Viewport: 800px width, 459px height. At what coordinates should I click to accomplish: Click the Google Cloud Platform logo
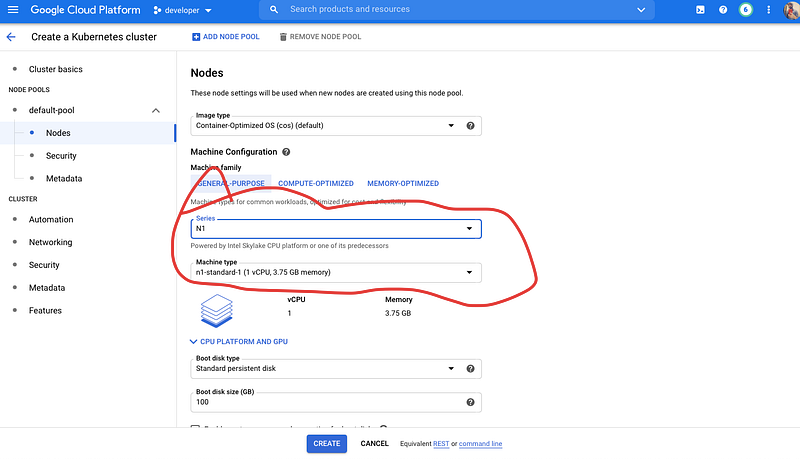(x=85, y=10)
